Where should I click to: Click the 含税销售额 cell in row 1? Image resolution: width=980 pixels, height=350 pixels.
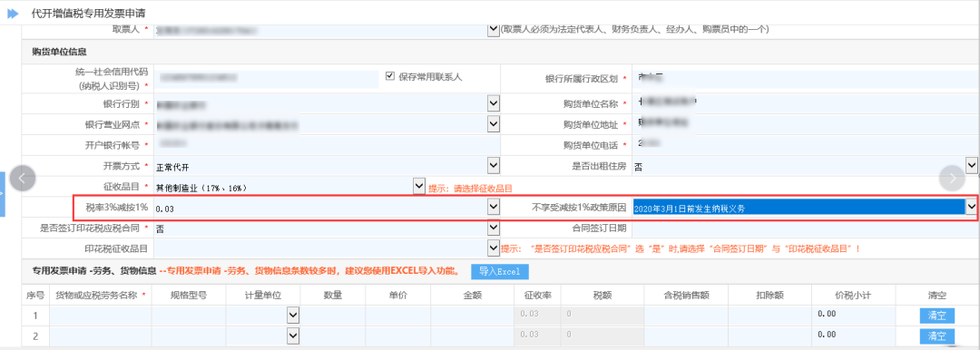point(686,316)
